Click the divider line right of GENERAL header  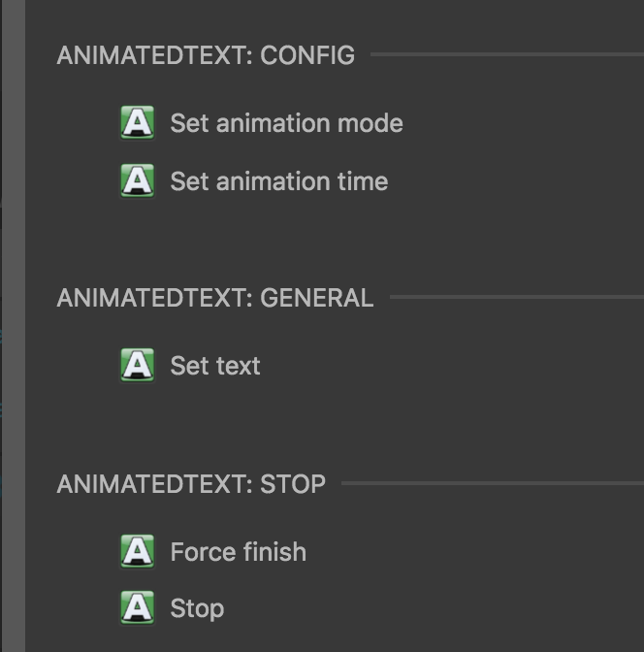(x=514, y=298)
